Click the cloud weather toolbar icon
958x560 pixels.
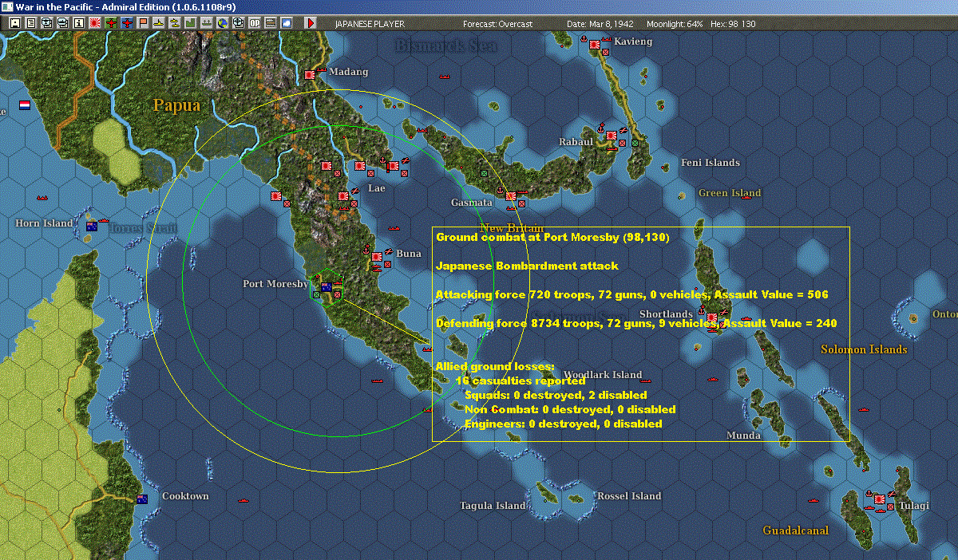pos(286,23)
